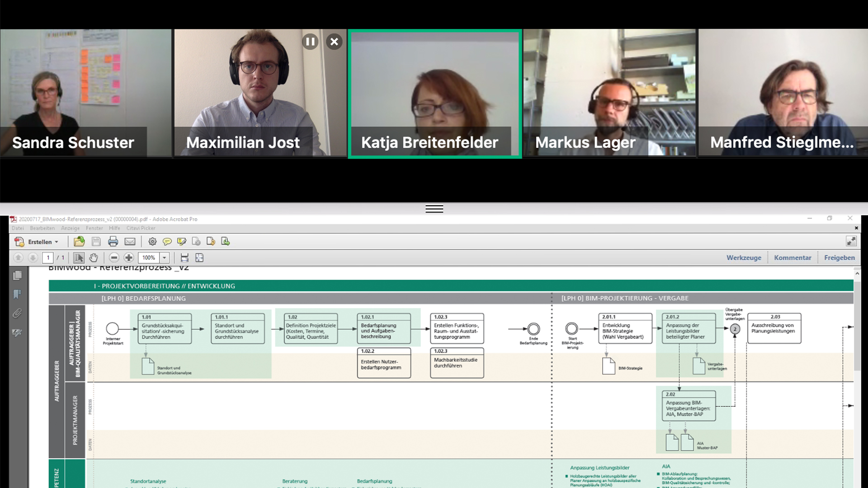Open the Werkzeuge pane
The height and width of the screenshot is (488, 868).
point(744,258)
